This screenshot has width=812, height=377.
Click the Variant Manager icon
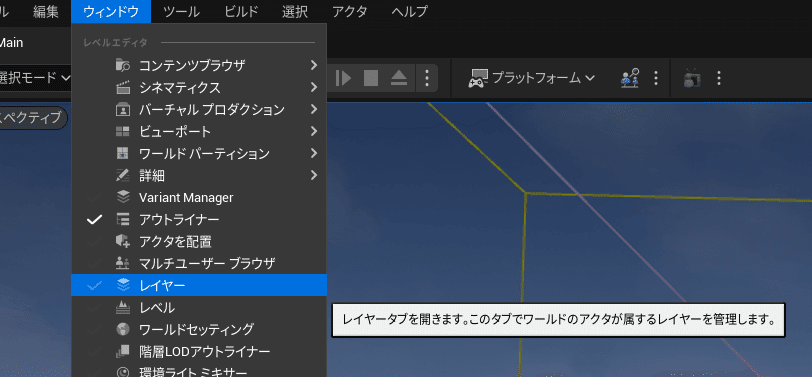[x=123, y=197]
